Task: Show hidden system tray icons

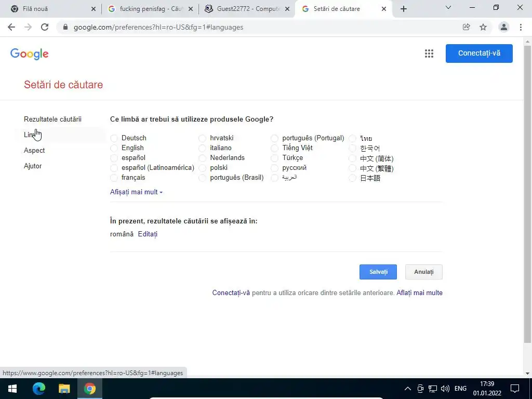Action: (408, 389)
